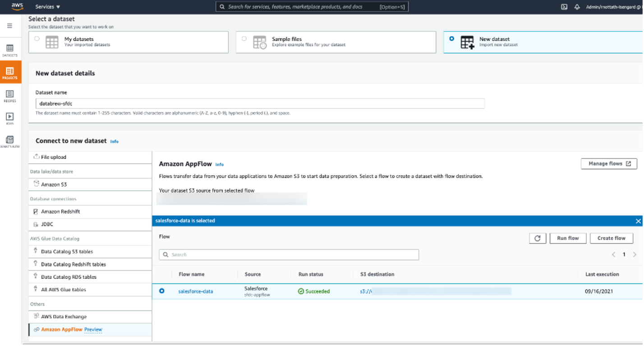This screenshot has width=644, height=346.
Task: Open Projects in the sidebar
Action: coord(10,73)
